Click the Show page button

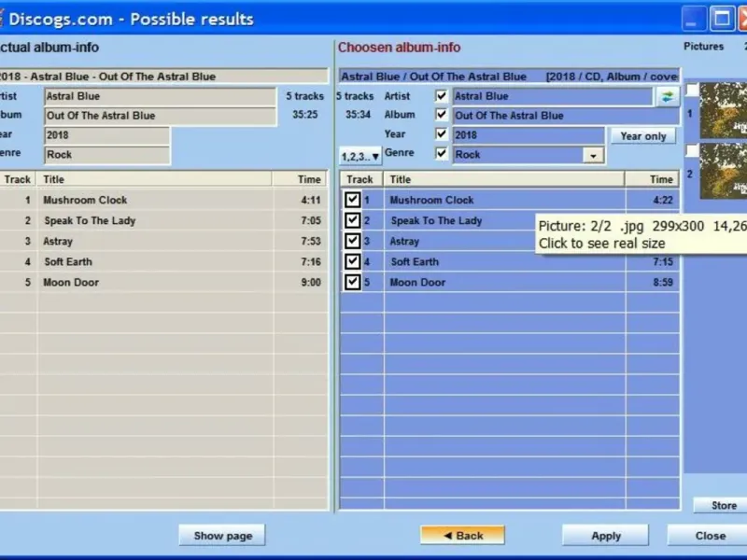[x=222, y=536]
